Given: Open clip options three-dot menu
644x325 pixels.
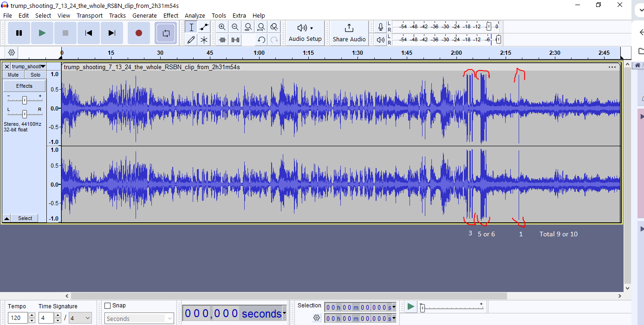Looking at the screenshot, I should pyautogui.click(x=612, y=67).
